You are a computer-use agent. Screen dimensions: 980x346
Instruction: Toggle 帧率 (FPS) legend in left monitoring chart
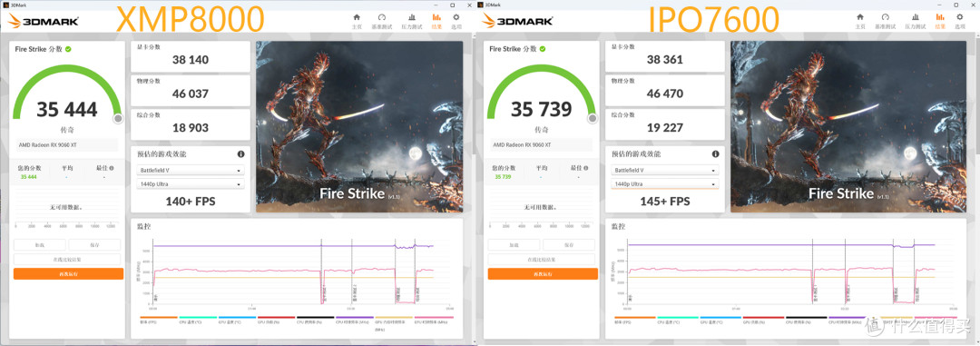159,320
